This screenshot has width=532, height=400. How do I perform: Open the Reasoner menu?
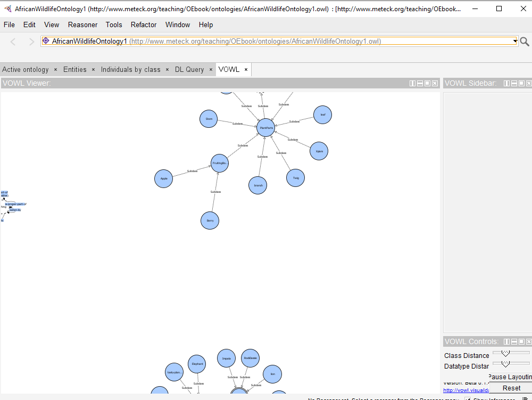82,25
